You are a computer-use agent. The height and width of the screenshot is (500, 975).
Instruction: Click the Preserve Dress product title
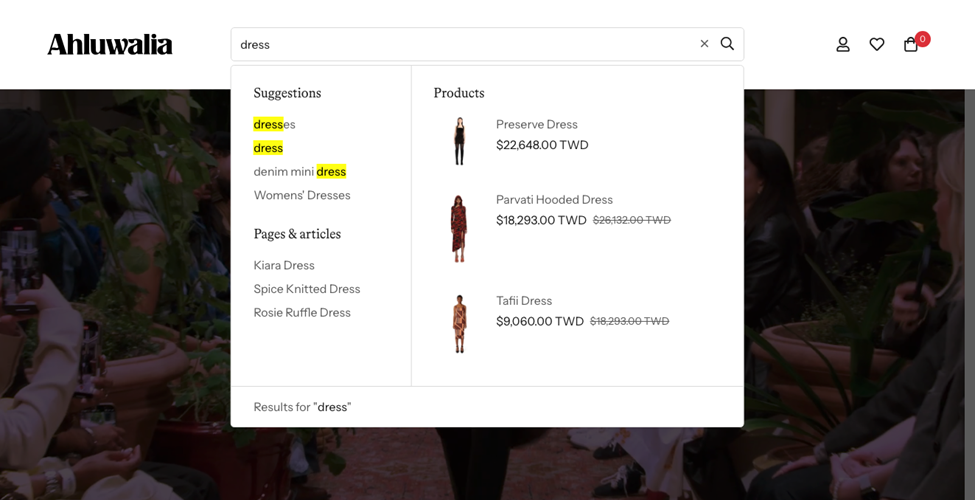tap(536, 124)
